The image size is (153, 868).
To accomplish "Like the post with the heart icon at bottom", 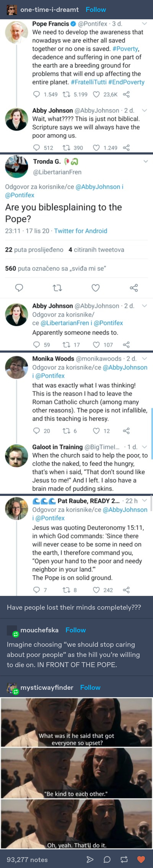I will pos(141,859).
